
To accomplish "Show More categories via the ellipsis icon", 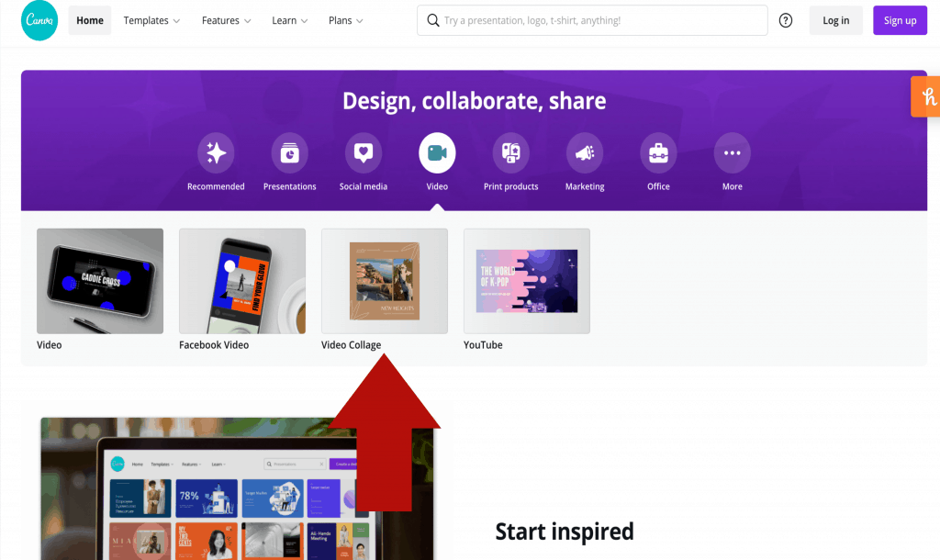I will pos(732,153).
